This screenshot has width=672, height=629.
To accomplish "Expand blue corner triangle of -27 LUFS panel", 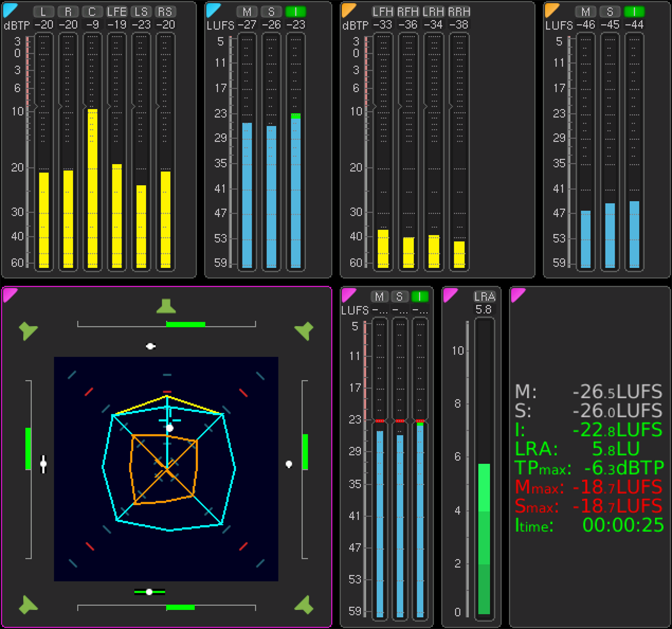I will pos(212,9).
